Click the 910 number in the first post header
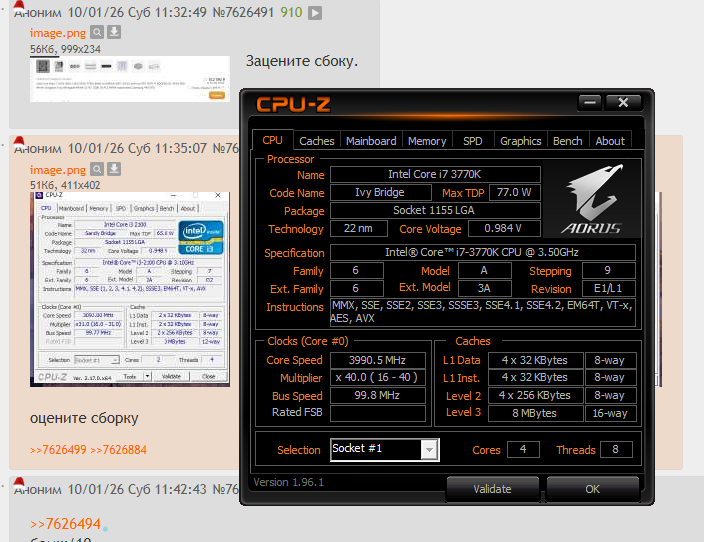The width and height of the screenshot is (704, 542). (291, 12)
